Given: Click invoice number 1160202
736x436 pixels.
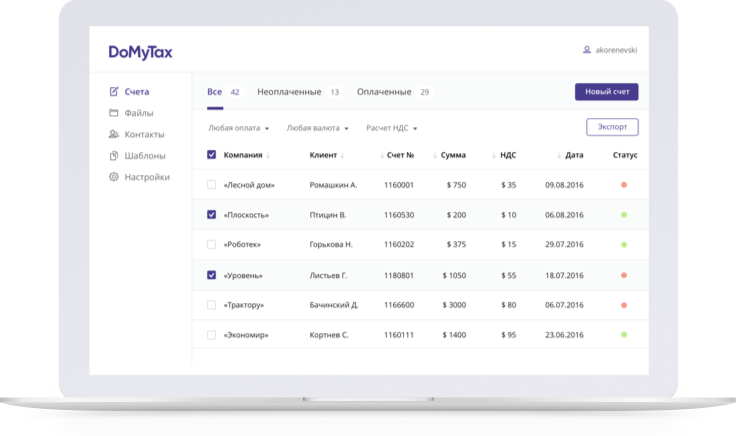Looking at the screenshot, I should click(399, 245).
